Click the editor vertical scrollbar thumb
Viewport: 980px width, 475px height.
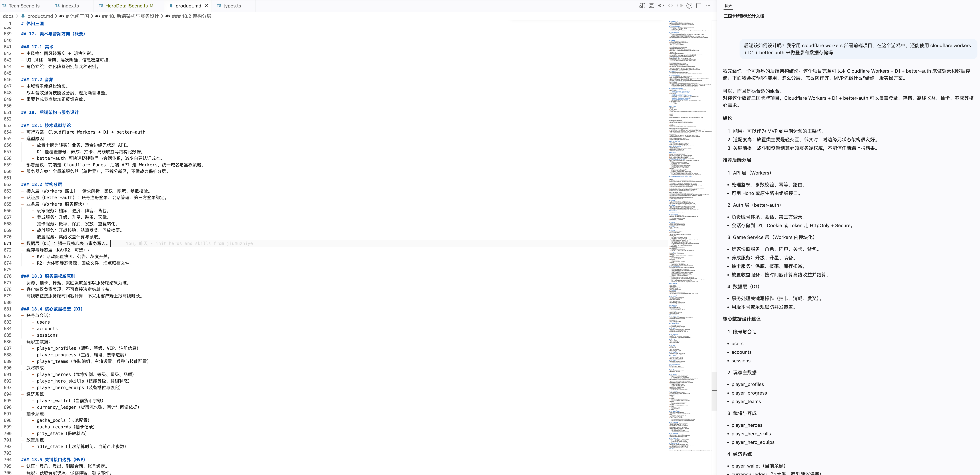tap(714, 391)
